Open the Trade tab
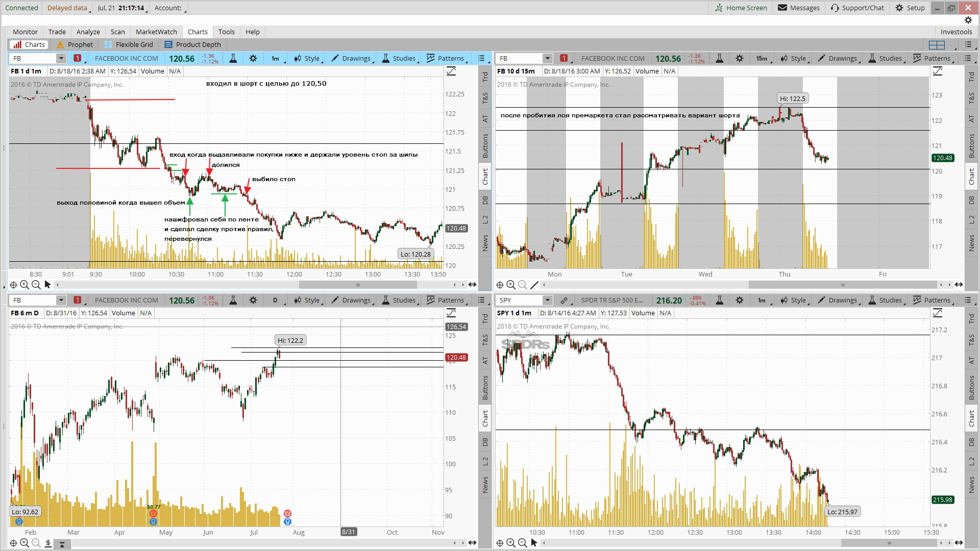 (57, 32)
